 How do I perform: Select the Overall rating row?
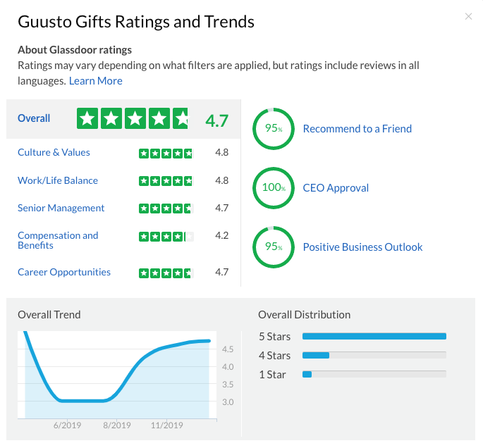pyautogui.click(x=123, y=119)
